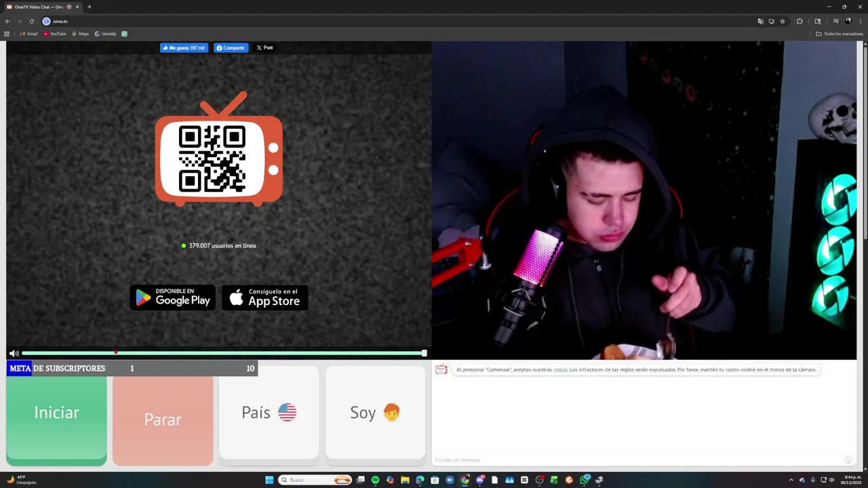Click the App Store download badge
The image size is (868, 488).
(265, 298)
